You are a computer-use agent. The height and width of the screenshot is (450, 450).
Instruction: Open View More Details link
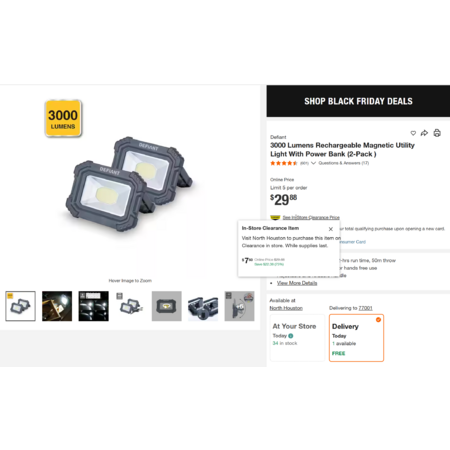(297, 283)
